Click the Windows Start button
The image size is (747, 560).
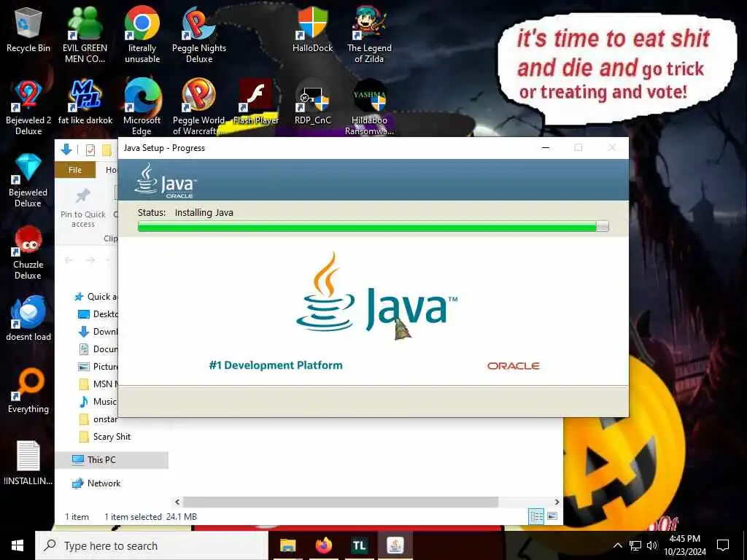point(18,545)
